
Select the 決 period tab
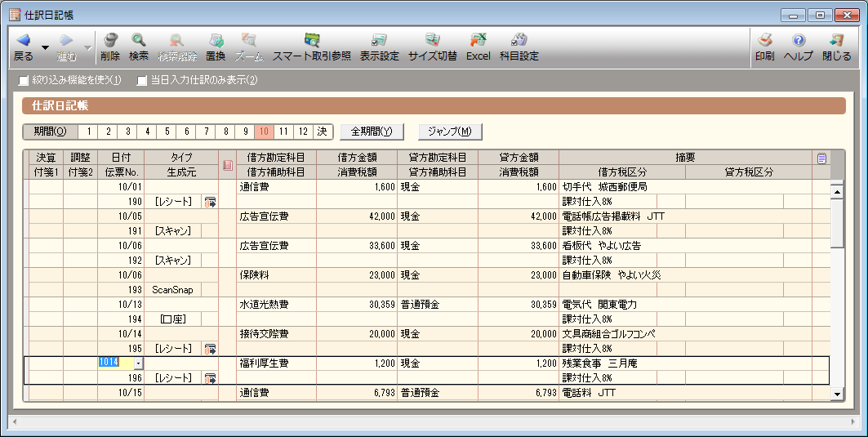point(323,132)
